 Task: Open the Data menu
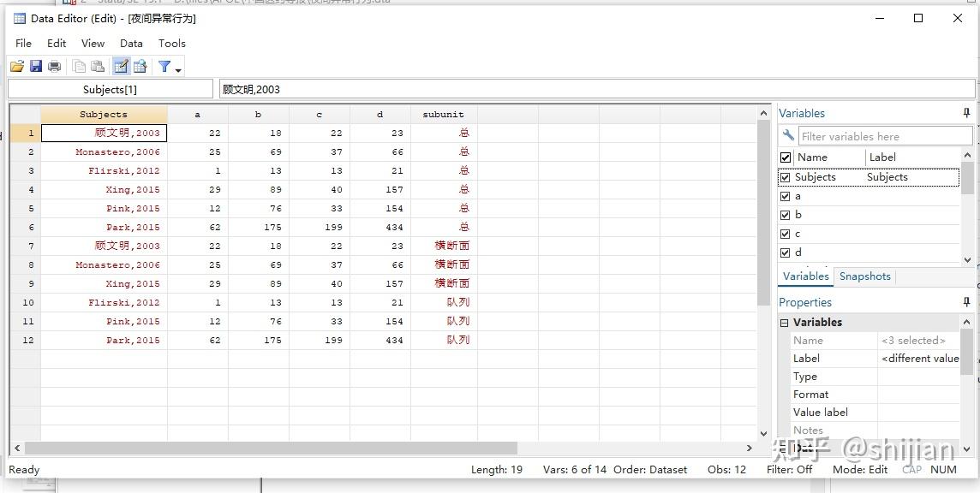(131, 43)
